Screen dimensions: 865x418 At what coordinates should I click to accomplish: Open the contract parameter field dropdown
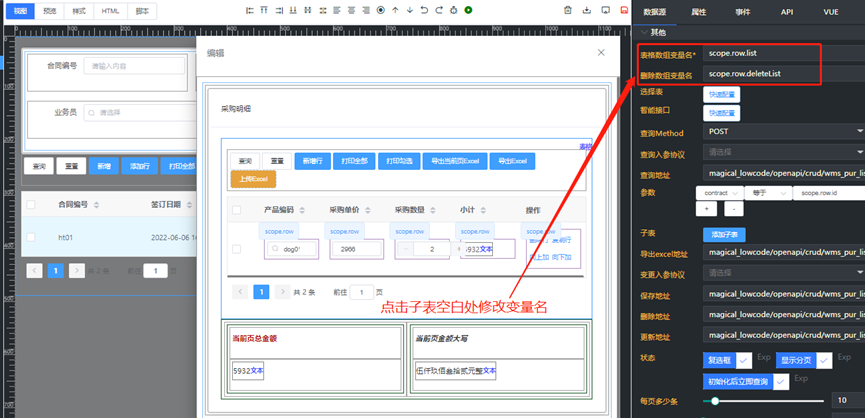click(719, 193)
